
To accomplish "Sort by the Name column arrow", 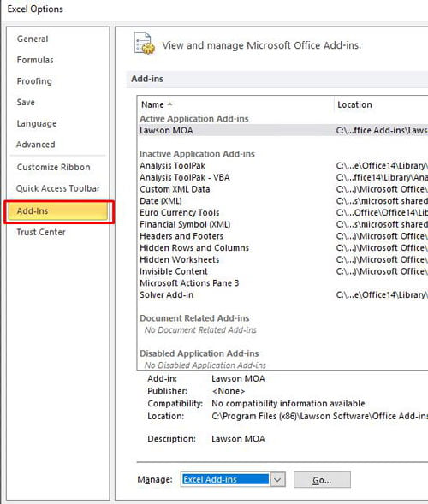I will pyautogui.click(x=169, y=104).
